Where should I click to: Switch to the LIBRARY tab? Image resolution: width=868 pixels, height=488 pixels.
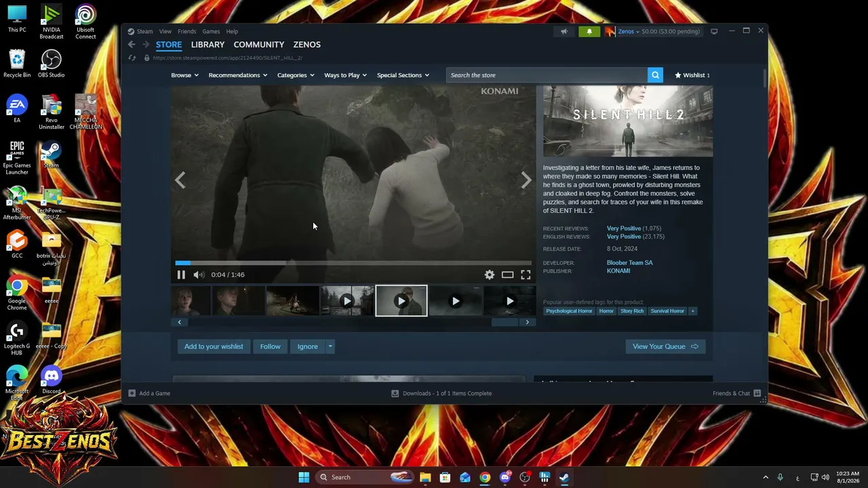208,45
